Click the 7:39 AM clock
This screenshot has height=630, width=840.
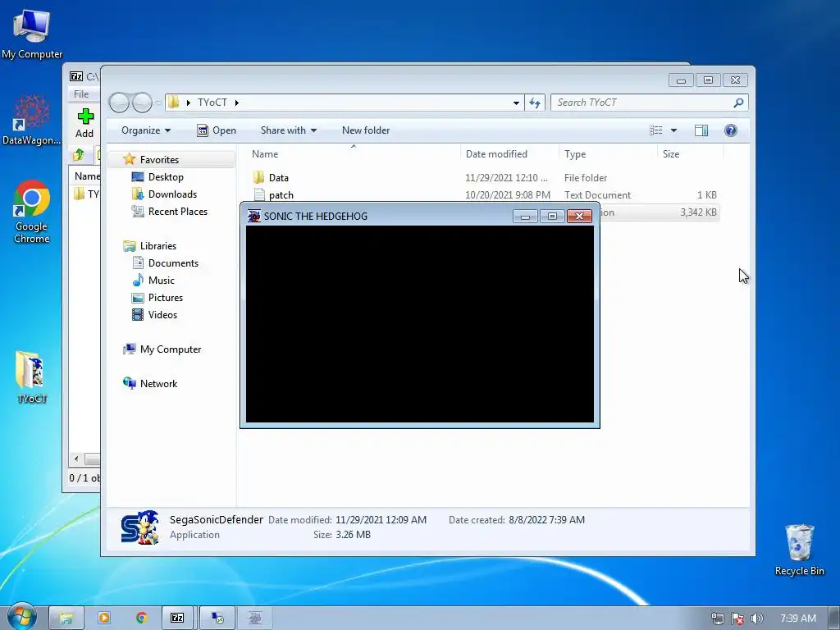(798, 619)
